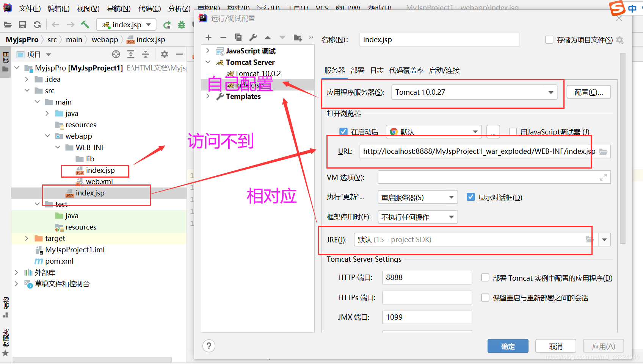
Task: Switch to the 代码覆盖率 tab
Action: tap(406, 70)
